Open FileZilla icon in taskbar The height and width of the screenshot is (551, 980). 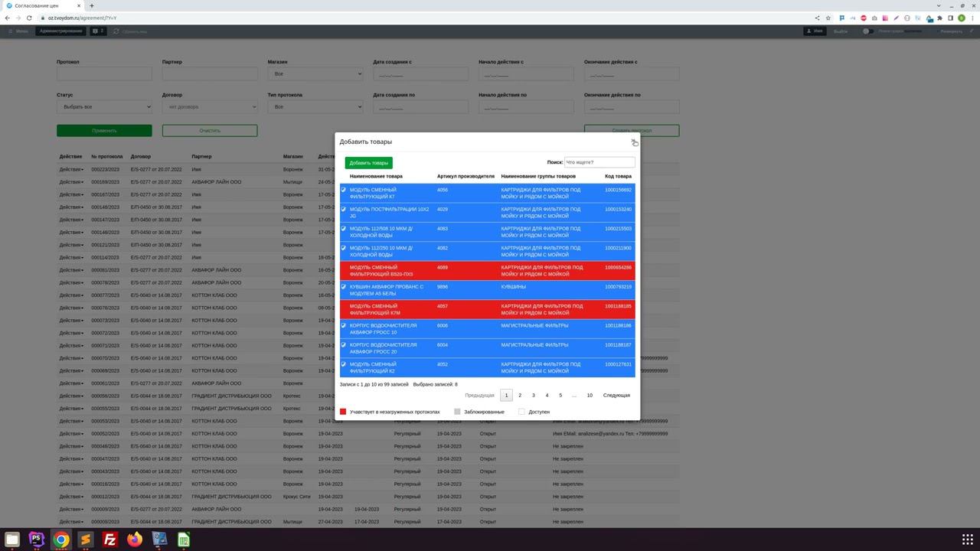110,540
